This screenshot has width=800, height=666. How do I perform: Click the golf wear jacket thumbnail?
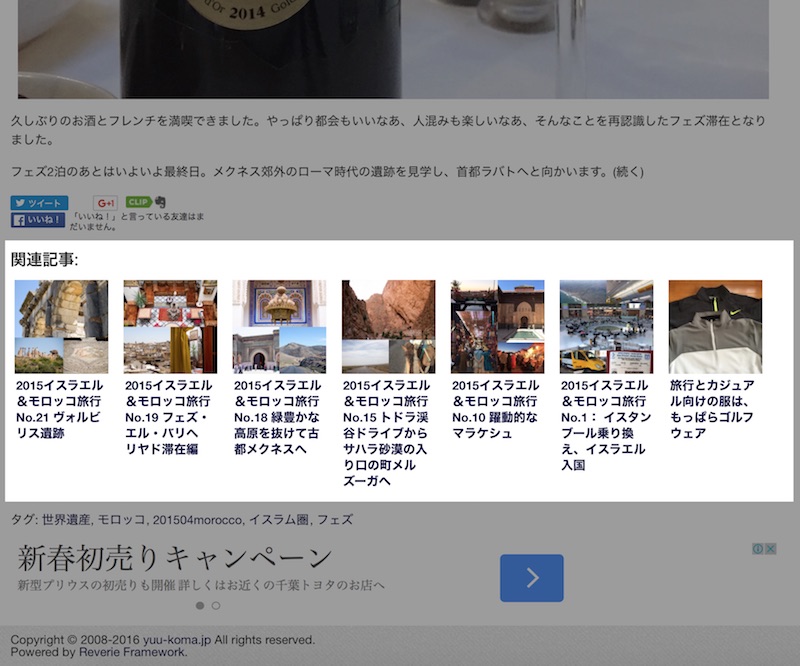715,326
